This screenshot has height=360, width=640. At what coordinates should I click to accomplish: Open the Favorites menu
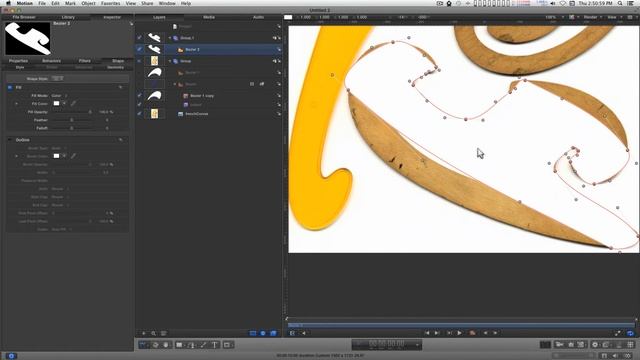[110, 3]
